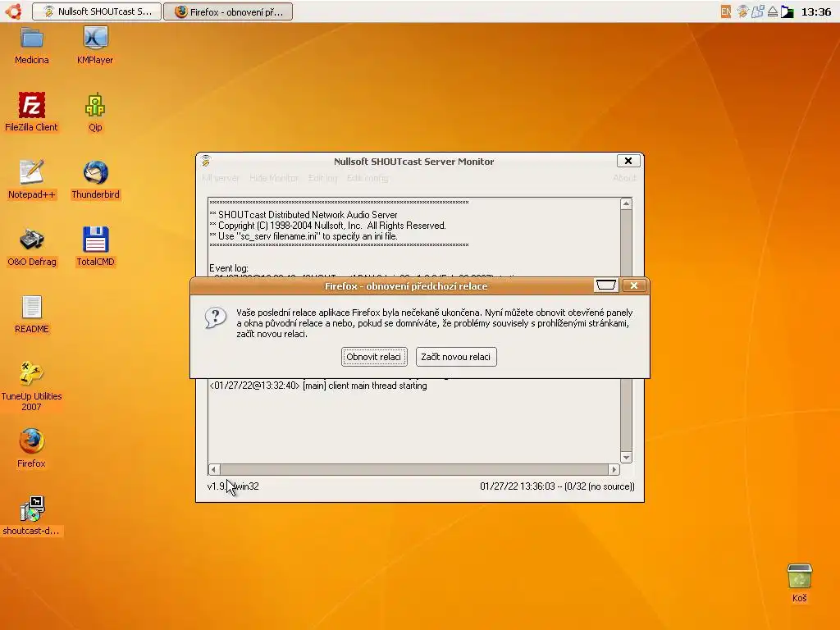Click the monitor tray icon beside clock
Screen dimensions: 840x630
[x=787, y=11]
